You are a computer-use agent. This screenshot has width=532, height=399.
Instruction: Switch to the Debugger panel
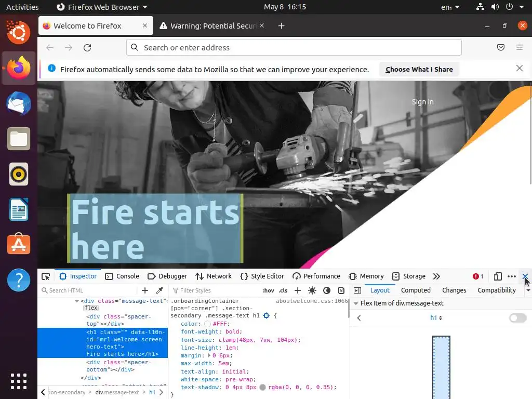click(167, 276)
